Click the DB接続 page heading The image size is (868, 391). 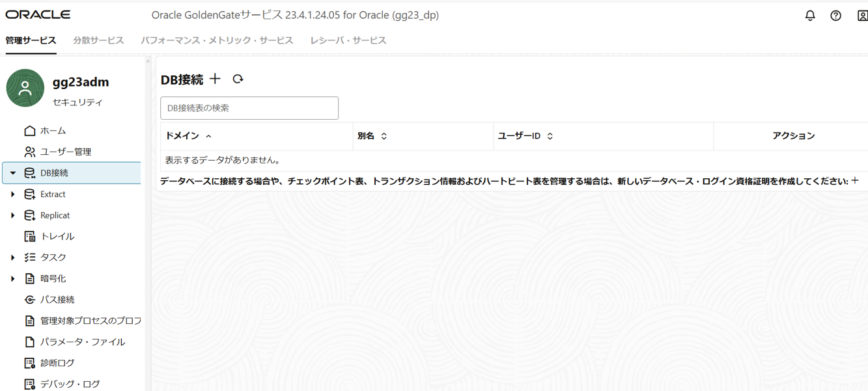(x=182, y=79)
